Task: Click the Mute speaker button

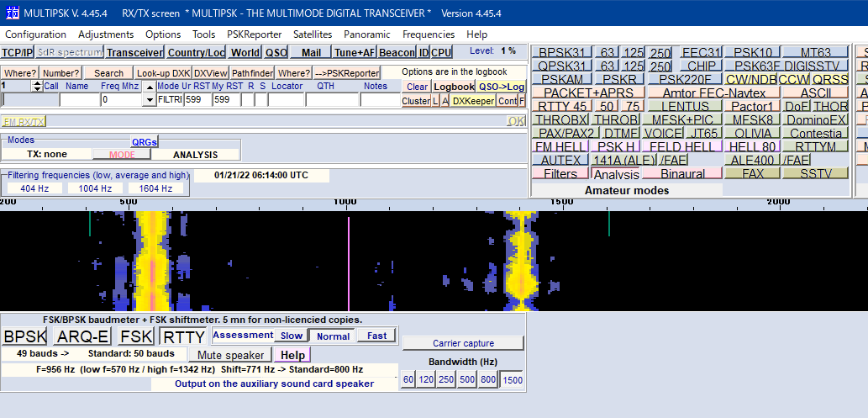Action: click(x=231, y=355)
